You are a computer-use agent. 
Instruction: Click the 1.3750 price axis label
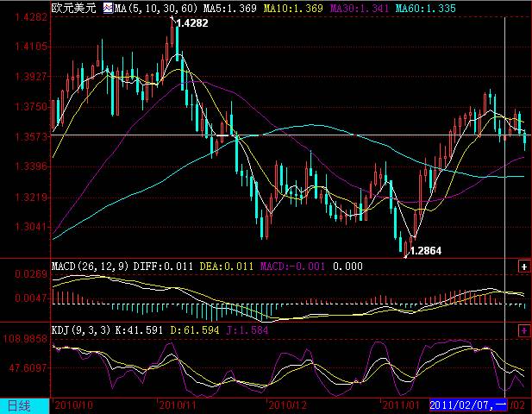pos(31,107)
